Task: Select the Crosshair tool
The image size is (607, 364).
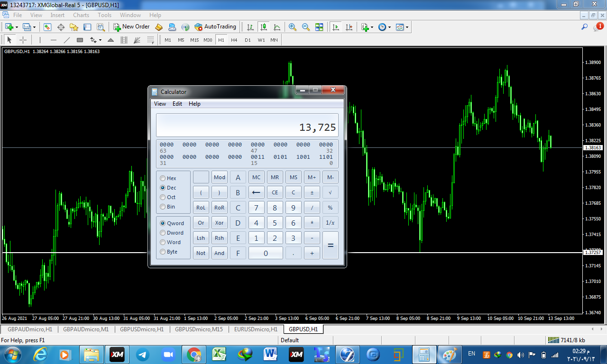Action: click(x=23, y=40)
